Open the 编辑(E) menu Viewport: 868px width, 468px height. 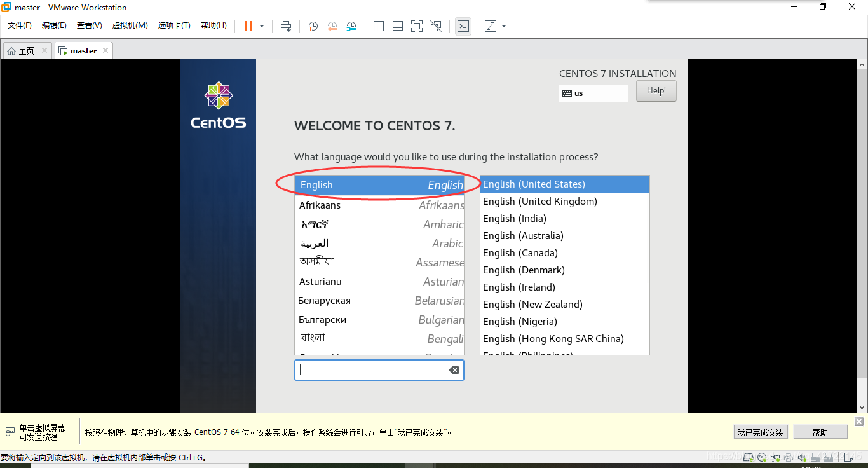pos(54,25)
